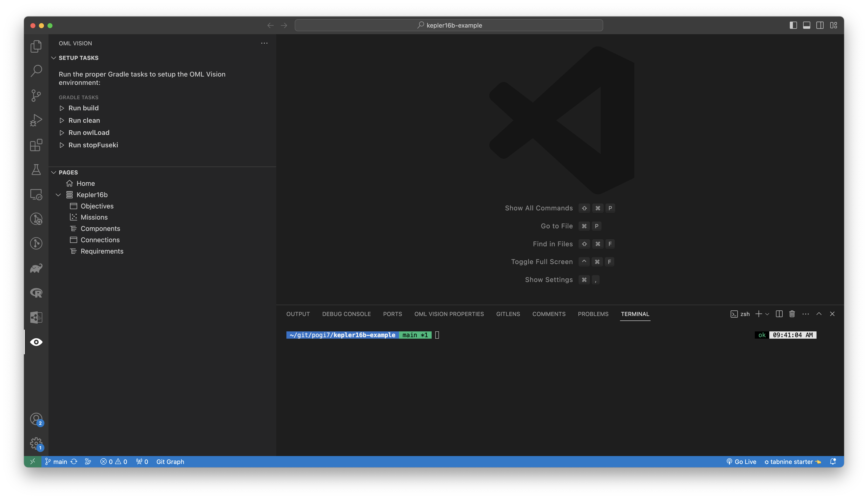Click the remote window indicator in status bar
Viewport: 868px width, 499px height.
pos(32,462)
